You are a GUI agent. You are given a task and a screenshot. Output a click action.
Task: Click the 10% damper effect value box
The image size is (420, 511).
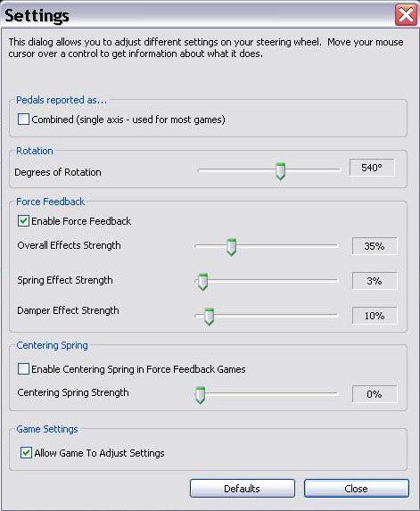[x=375, y=316]
